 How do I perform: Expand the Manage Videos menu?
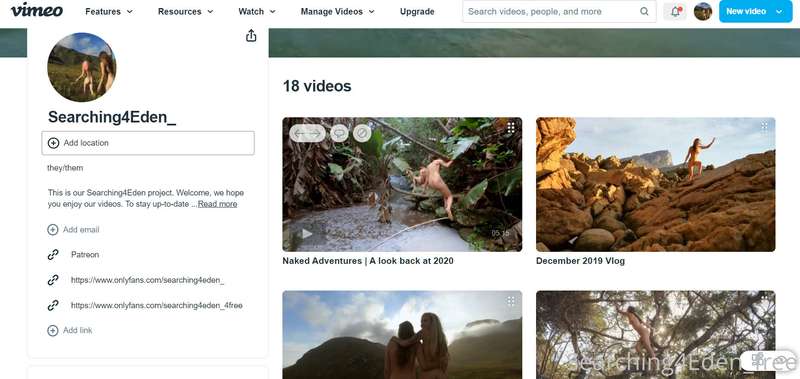coord(337,11)
